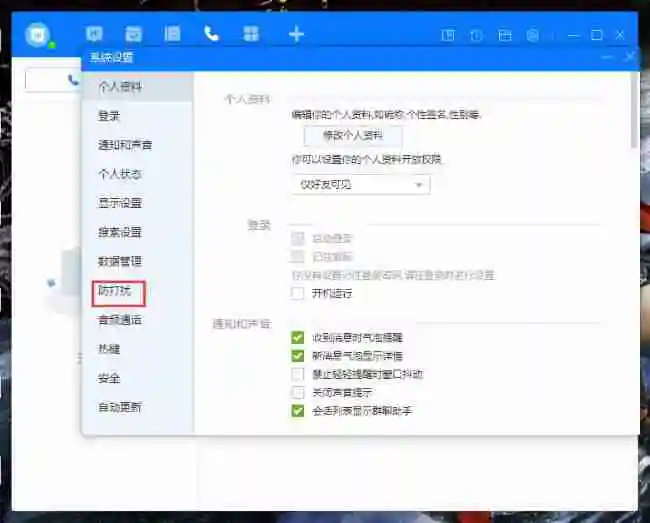Viewport: 650px width, 523px height.
Task: Focus the search box in the main window
Action: (53, 80)
